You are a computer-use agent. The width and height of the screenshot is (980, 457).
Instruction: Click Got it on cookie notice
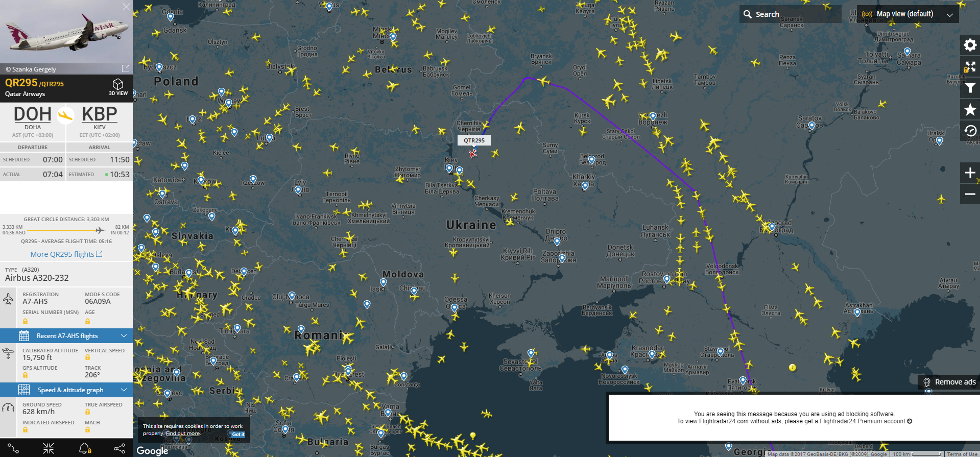click(238, 435)
